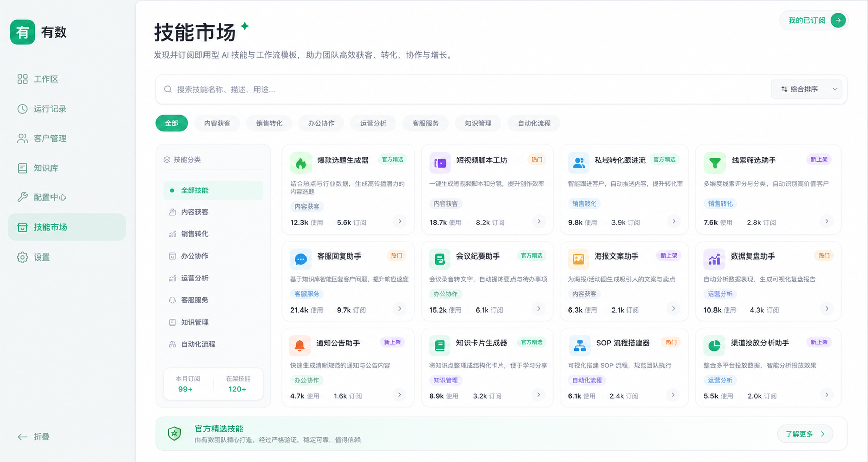868x462 pixels.
Task: Select 知识管理 in the category panel
Action: click(213, 322)
